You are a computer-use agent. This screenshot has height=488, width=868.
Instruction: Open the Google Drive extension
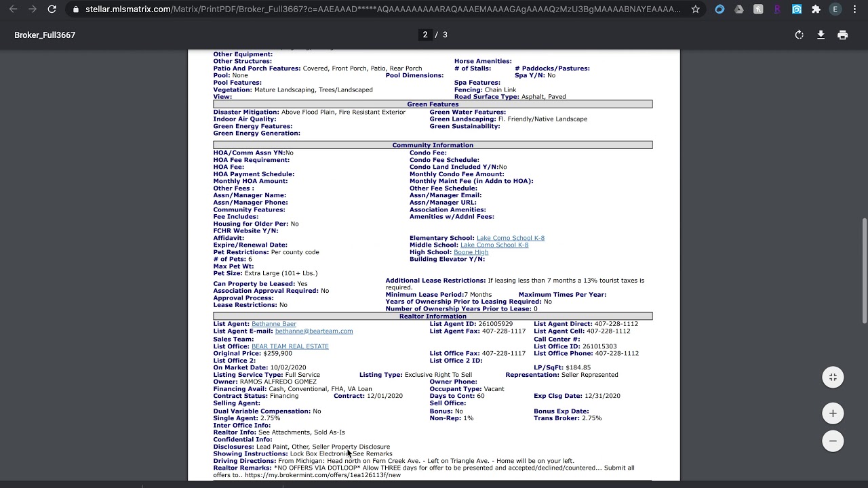point(739,9)
